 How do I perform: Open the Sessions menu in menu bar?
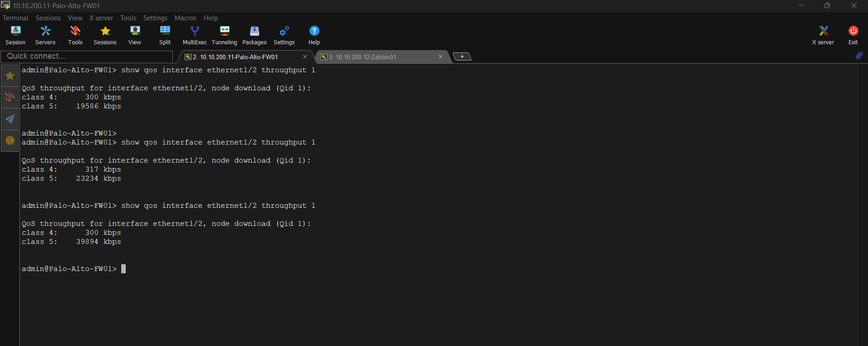48,18
